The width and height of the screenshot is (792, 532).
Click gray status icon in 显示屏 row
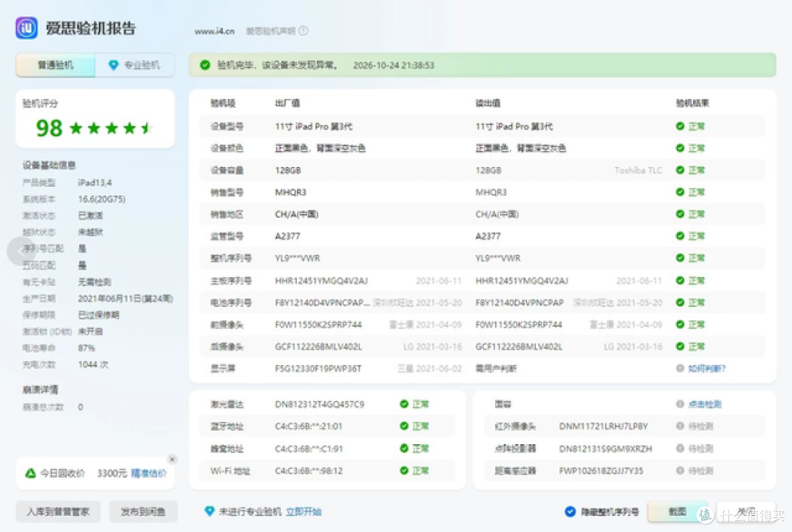(x=680, y=369)
